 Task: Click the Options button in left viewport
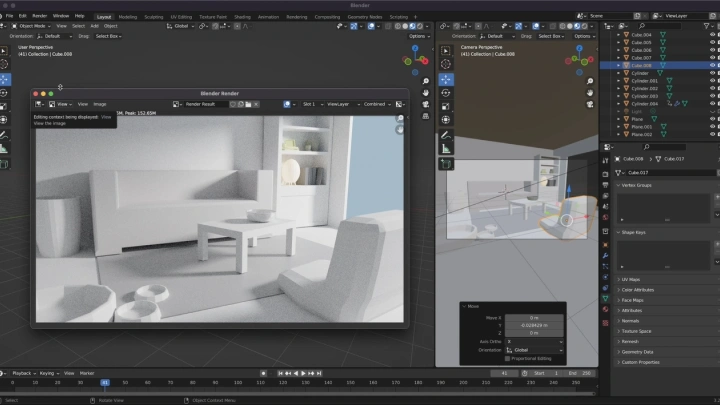pos(417,36)
